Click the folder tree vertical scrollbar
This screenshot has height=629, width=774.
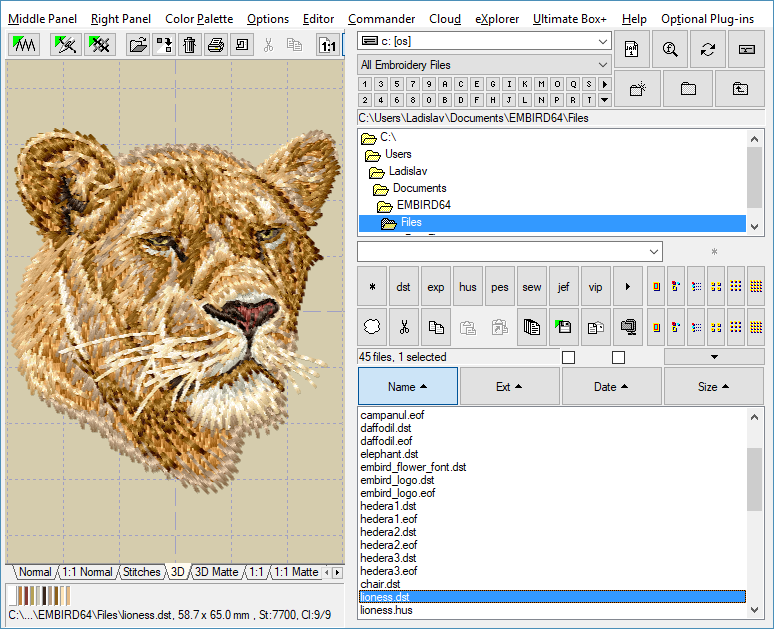754,181
